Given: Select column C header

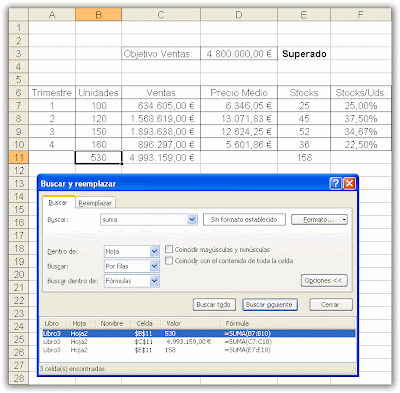Looking at the screenshot, I should (161, 15).
